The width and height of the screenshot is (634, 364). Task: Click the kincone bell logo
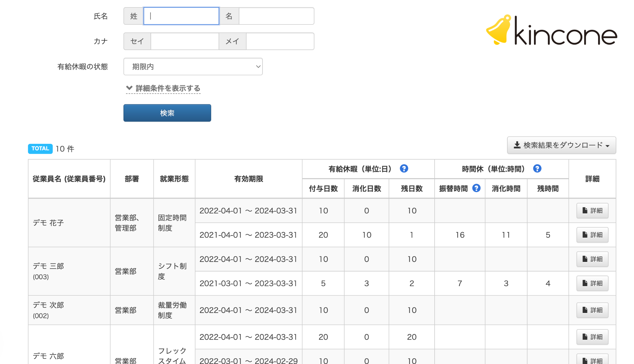498,30
